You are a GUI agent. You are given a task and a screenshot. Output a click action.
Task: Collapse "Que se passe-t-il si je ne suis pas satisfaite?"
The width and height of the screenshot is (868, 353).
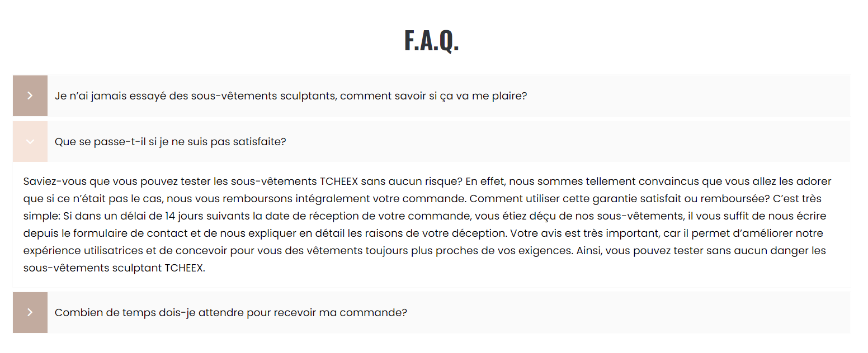coord(171,142)
